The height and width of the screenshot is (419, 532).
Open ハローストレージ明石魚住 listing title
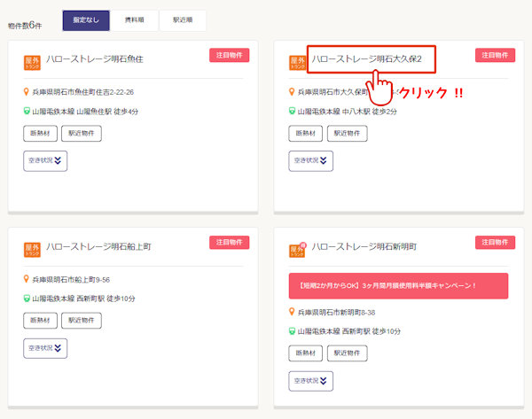coord(95,59)
